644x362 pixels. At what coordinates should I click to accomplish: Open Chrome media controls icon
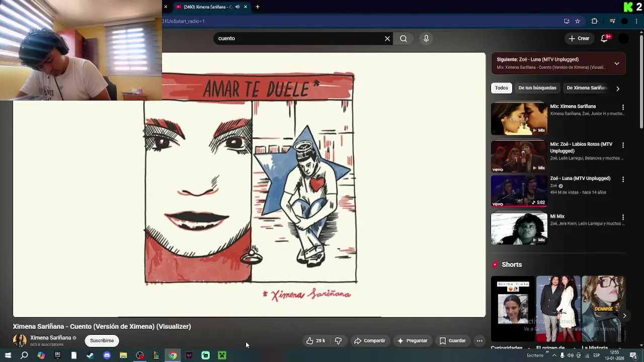(x=612, y=21)
